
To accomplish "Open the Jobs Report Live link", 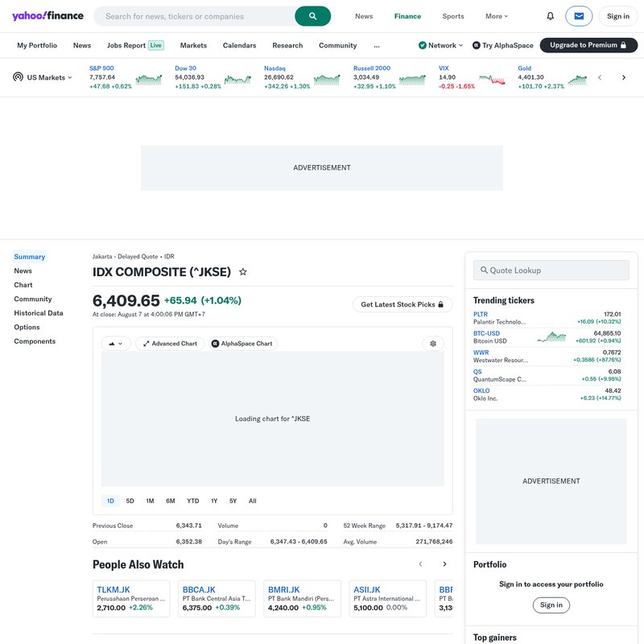I will click(135, 45).
